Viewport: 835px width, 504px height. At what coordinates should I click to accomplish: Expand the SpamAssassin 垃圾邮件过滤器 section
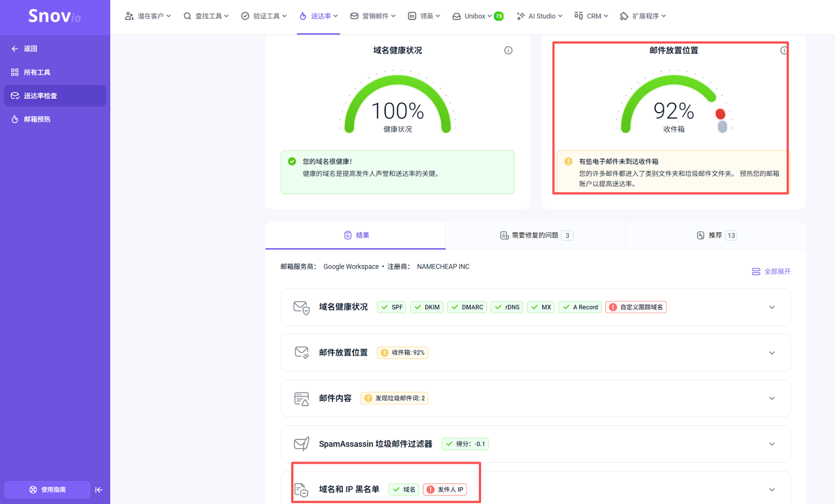click(772, 444)
